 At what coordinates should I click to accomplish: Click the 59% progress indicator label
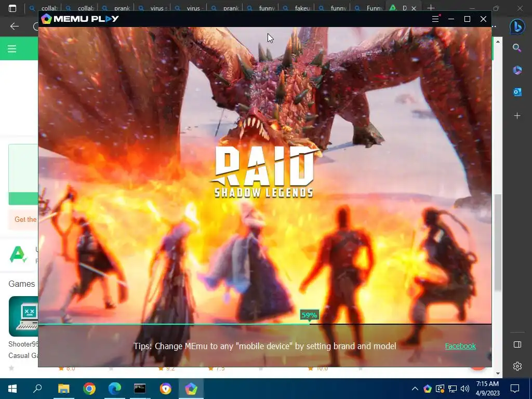tap(309, 315)
